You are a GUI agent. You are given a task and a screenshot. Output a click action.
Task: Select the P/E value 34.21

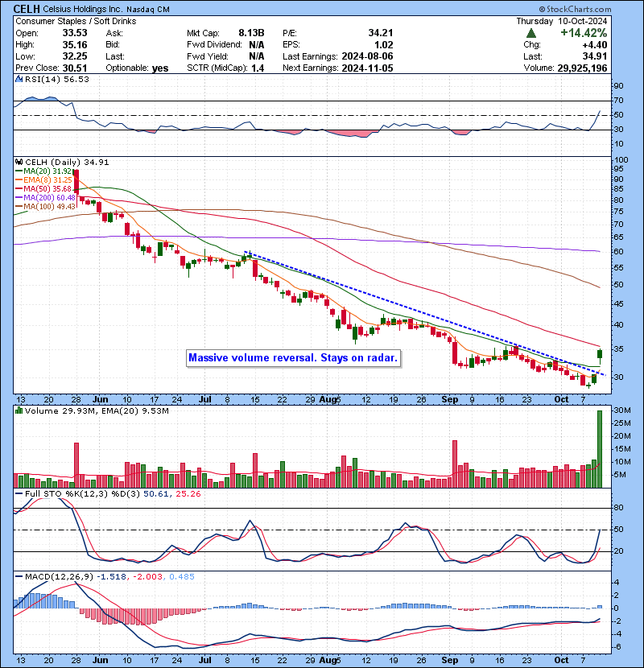click(x=381, y=33)
